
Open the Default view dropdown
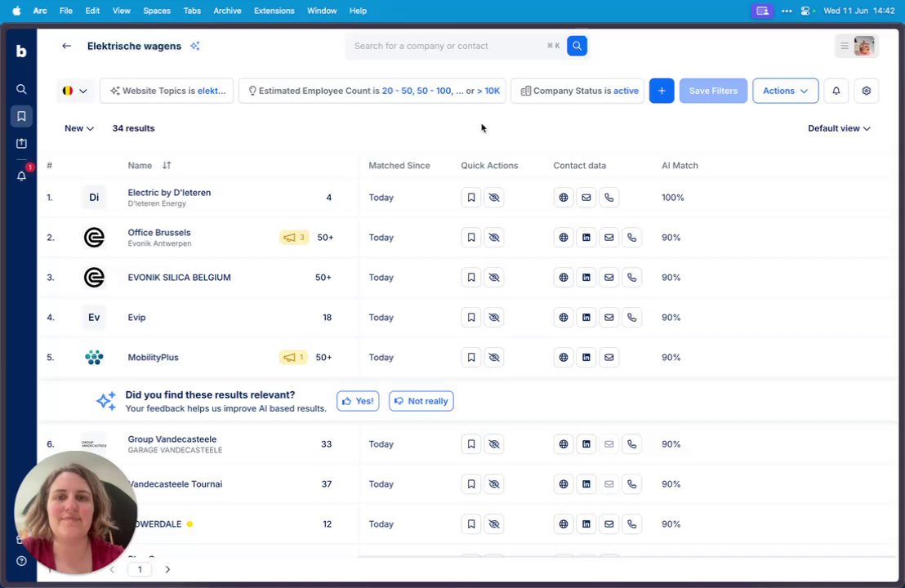click(839, 128)
